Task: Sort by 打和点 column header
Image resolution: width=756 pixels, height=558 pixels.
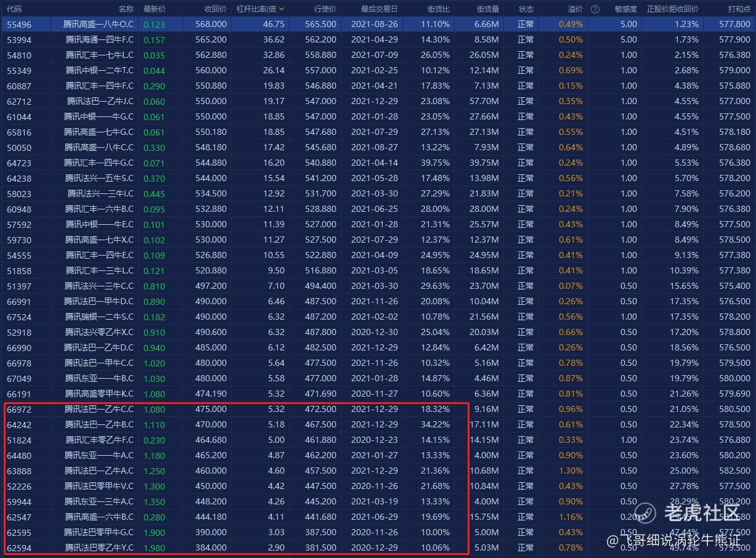Action: click(739, 9)
